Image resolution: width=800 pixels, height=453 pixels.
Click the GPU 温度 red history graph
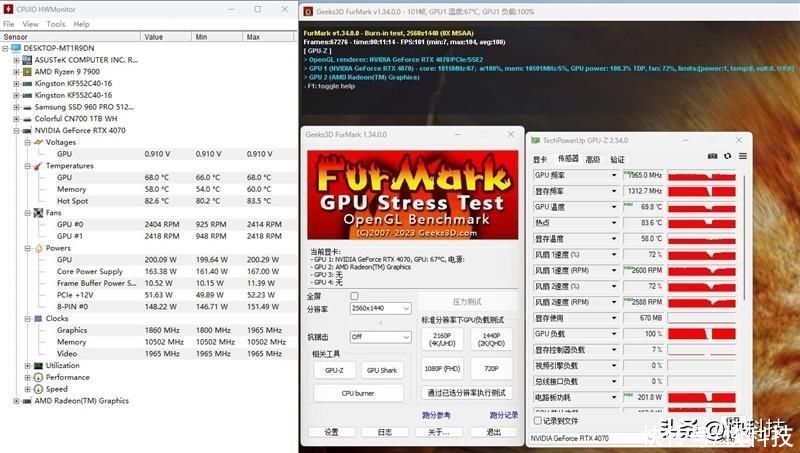coord(702,207)
